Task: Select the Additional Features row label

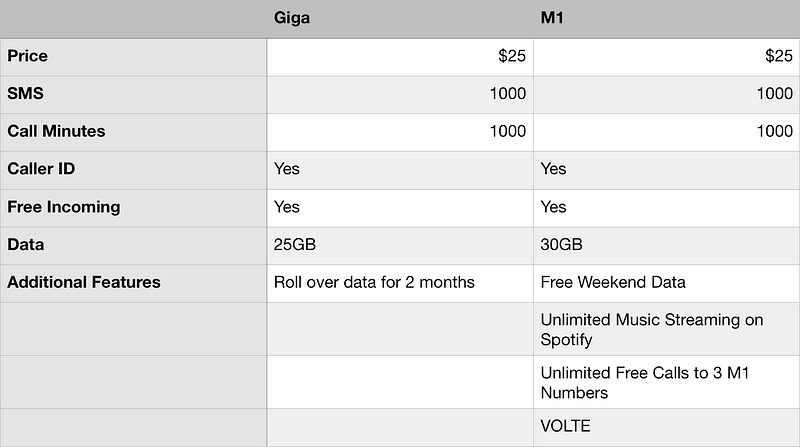Action: point(133,283)
